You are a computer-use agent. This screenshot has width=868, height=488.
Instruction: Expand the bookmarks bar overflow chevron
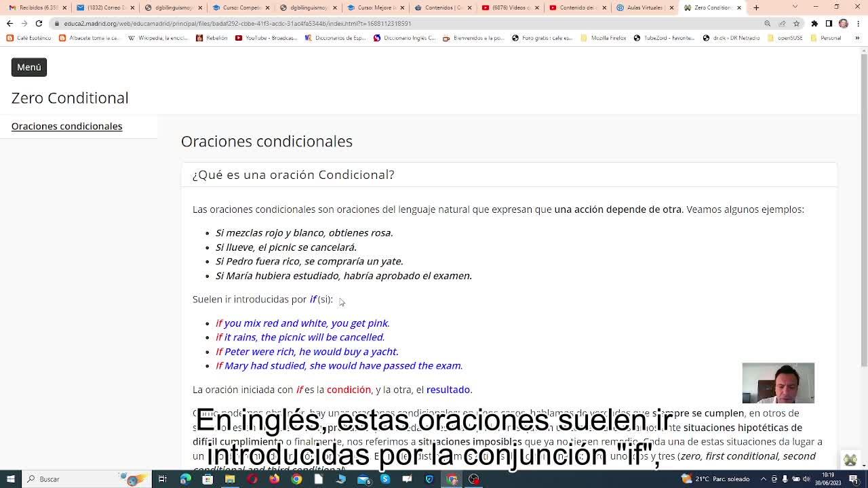857,38
